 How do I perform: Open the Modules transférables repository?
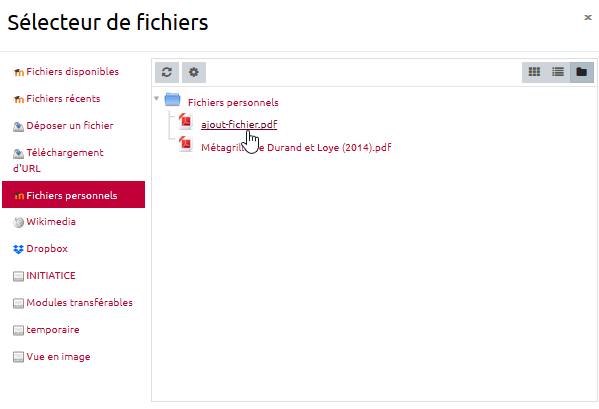coord(73,303)
